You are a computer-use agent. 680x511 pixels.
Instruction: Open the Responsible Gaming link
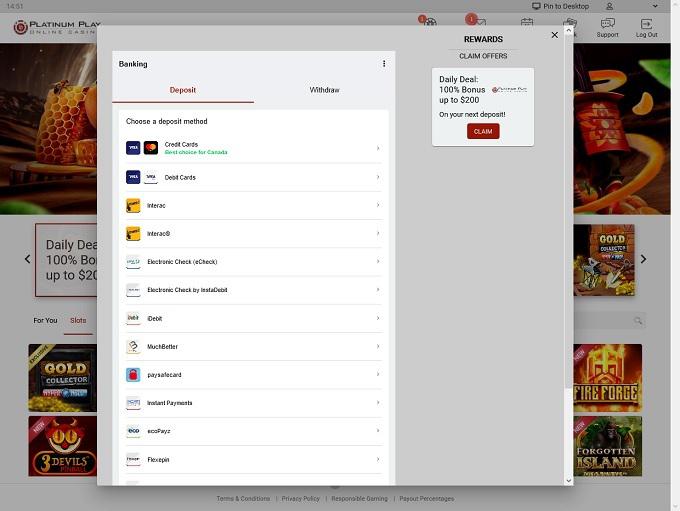[x=360, y=499]
